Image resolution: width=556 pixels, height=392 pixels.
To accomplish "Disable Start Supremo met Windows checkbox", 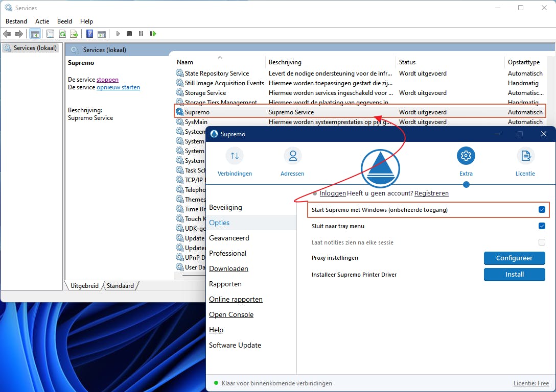I will pyautogui.click(x=542, y=210).
